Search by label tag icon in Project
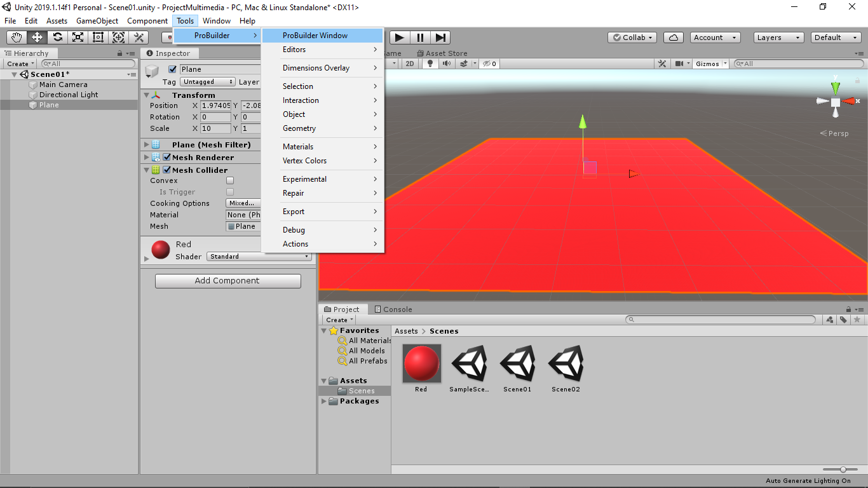 point(843,320)
